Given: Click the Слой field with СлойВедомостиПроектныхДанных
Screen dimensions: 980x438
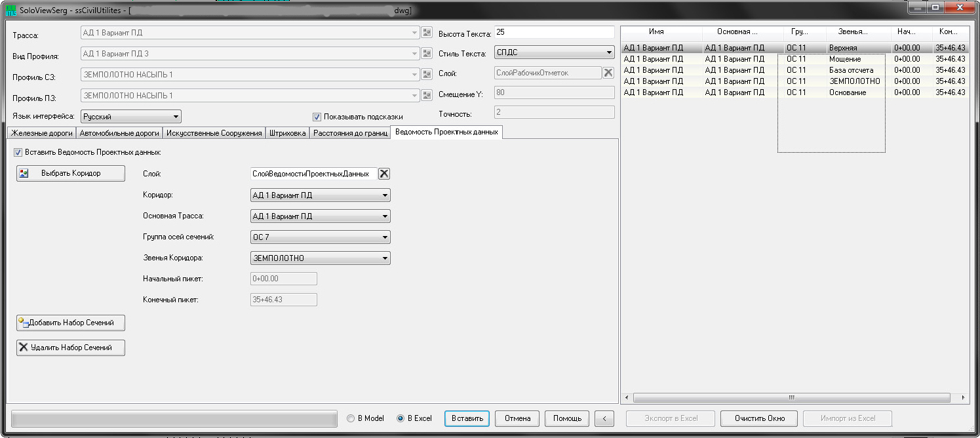Looking at the screenshot, I should point(314,174).
